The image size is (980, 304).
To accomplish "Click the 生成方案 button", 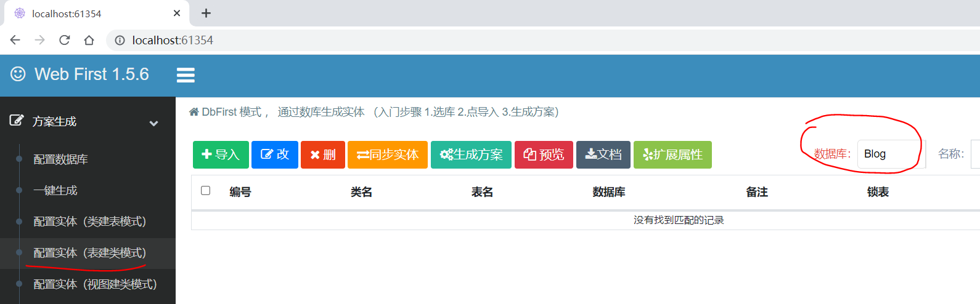I will pyautogui.click(x=471, y=154).
